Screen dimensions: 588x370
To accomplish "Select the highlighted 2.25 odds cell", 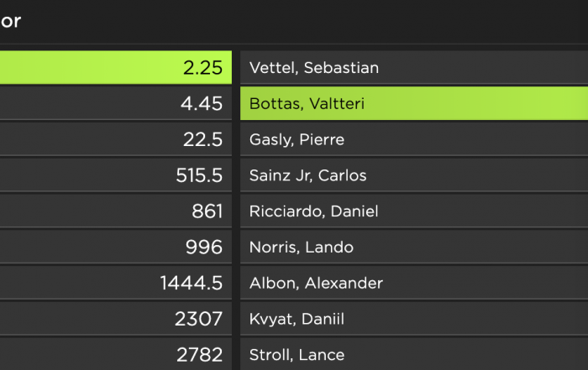I will click(116, 67).
